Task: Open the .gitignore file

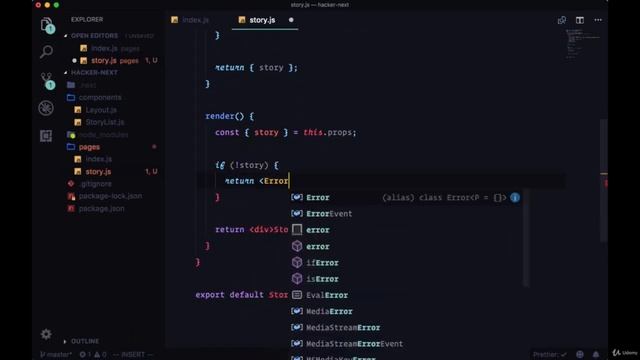Action: [96, 184]
